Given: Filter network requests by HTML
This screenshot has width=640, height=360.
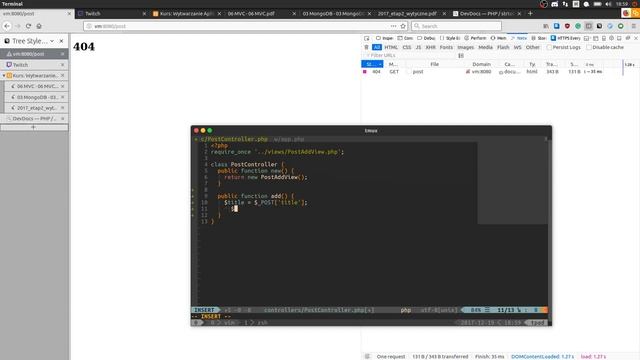Looking at the screenshot, I should point(391,47).
